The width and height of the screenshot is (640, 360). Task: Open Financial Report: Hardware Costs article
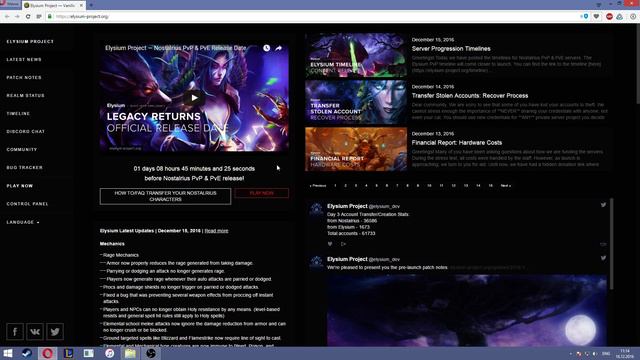(x=457, y=142)
